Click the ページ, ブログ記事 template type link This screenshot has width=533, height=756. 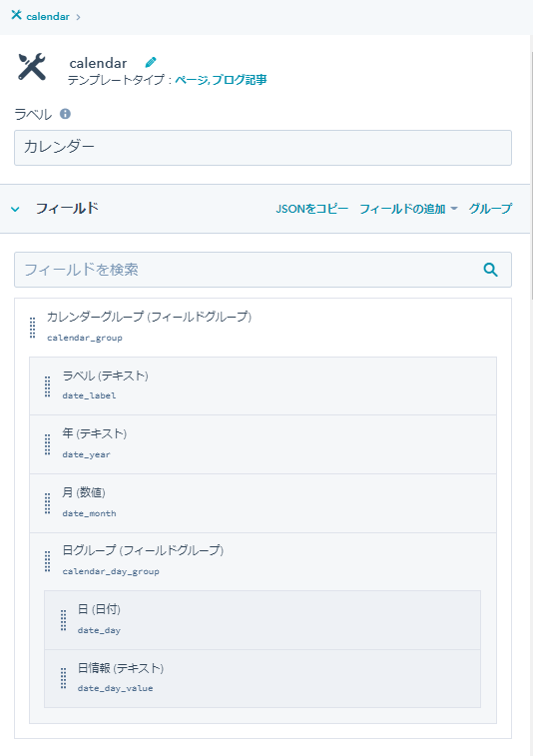[221, 80]
